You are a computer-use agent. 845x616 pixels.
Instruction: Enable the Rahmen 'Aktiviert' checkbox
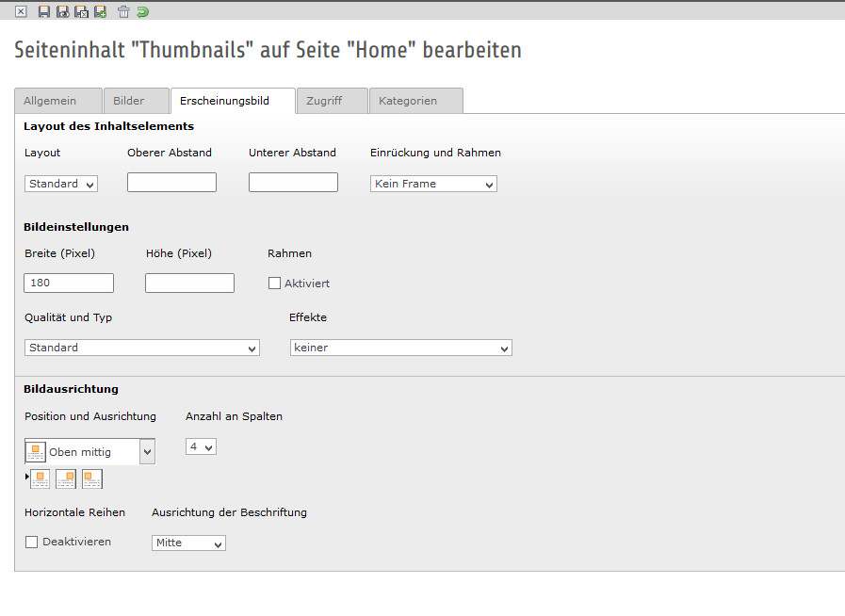tap(274, 283)
